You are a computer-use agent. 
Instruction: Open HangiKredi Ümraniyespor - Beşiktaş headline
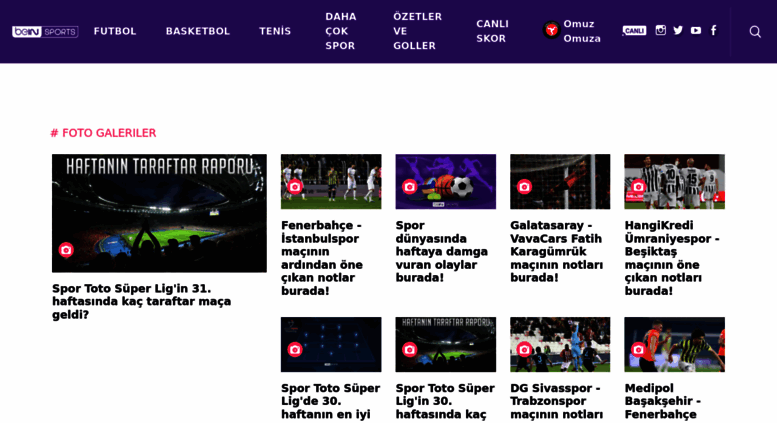pyautogui.click(x=672, y=258)
